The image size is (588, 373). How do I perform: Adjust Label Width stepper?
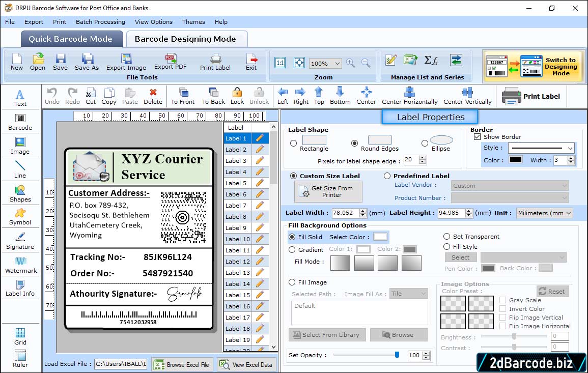[x=362, y=213]
